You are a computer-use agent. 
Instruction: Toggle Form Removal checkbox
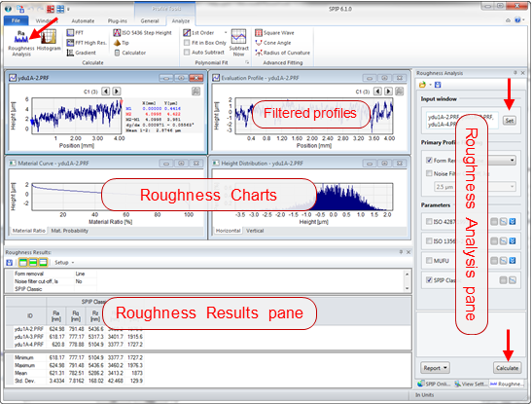(x=429, y=160)
